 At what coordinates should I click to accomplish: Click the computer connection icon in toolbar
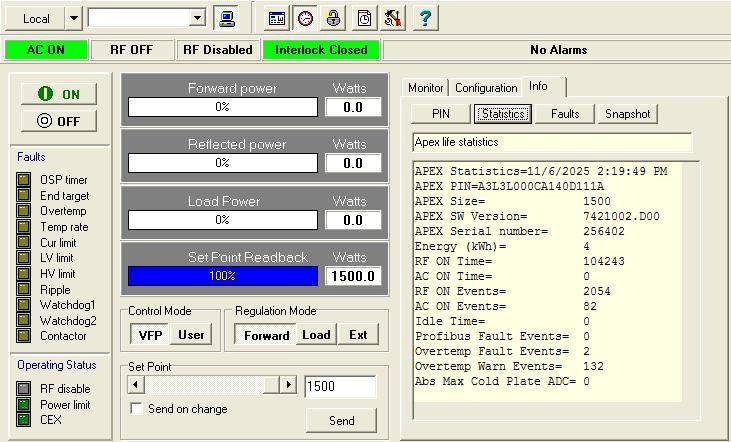227,18
